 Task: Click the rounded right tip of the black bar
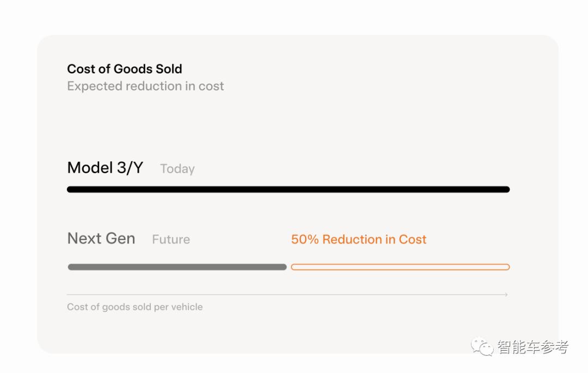click(507, 189)
